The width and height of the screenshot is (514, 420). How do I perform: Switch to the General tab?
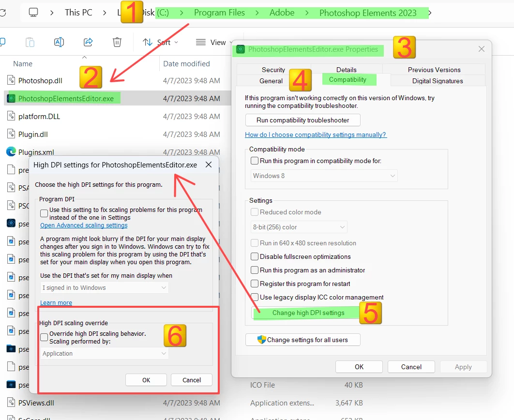(271, 81)
